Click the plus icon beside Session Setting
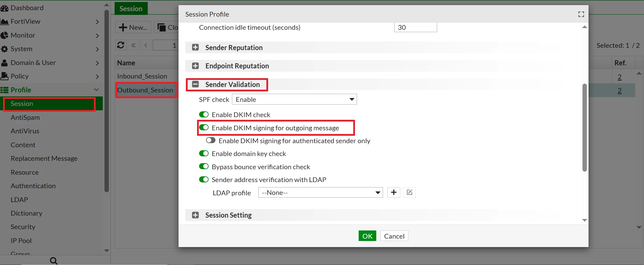 click(195, 215)
